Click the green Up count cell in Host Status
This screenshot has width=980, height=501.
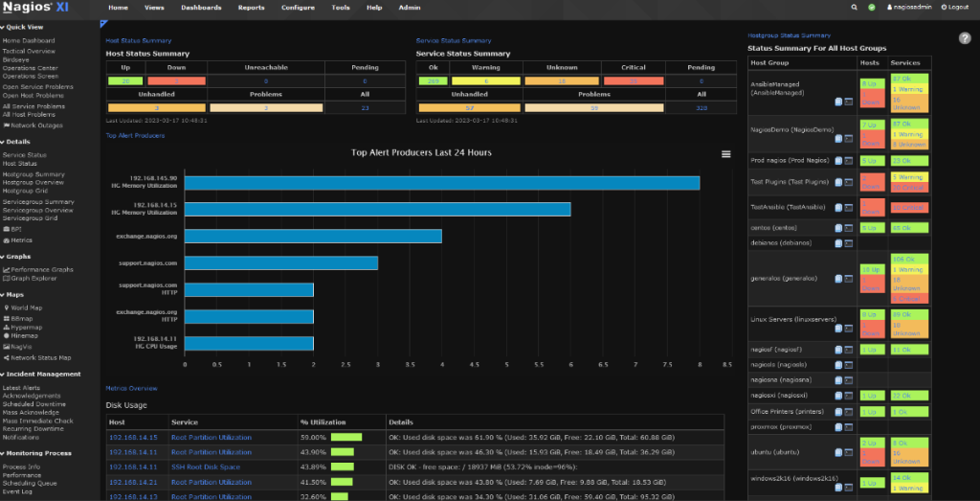(x=125, y=80)
